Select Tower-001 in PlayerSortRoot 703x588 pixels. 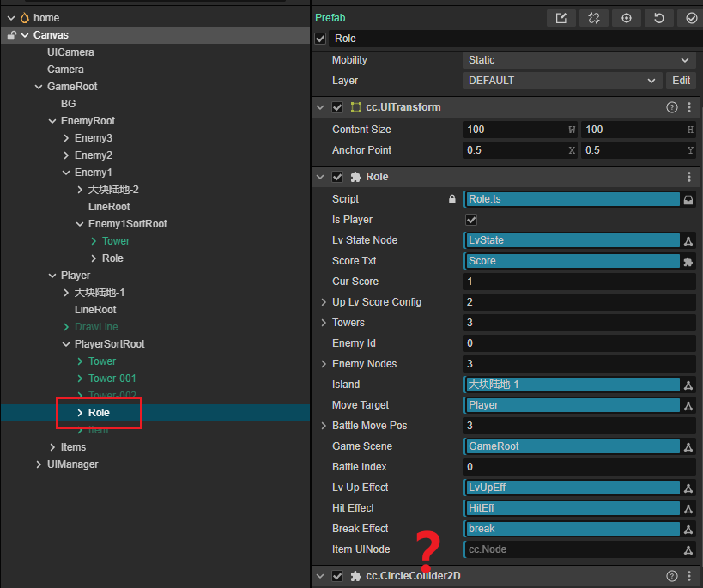[112, 379]
